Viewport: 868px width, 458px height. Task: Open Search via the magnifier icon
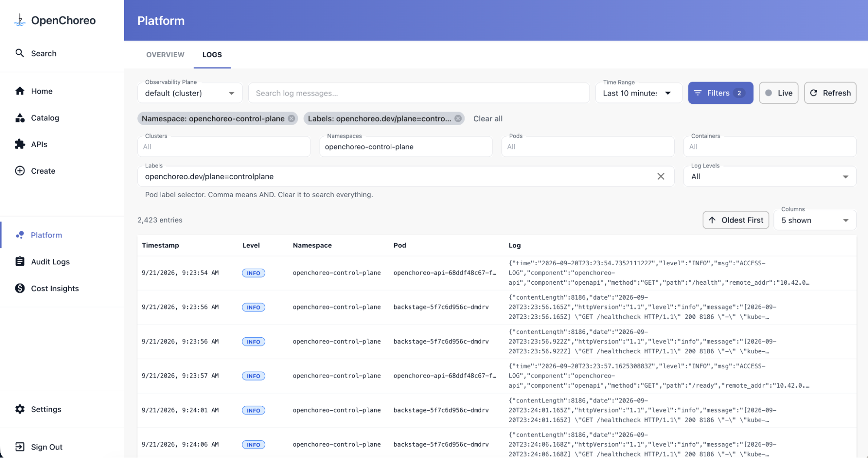click(20, 53)
